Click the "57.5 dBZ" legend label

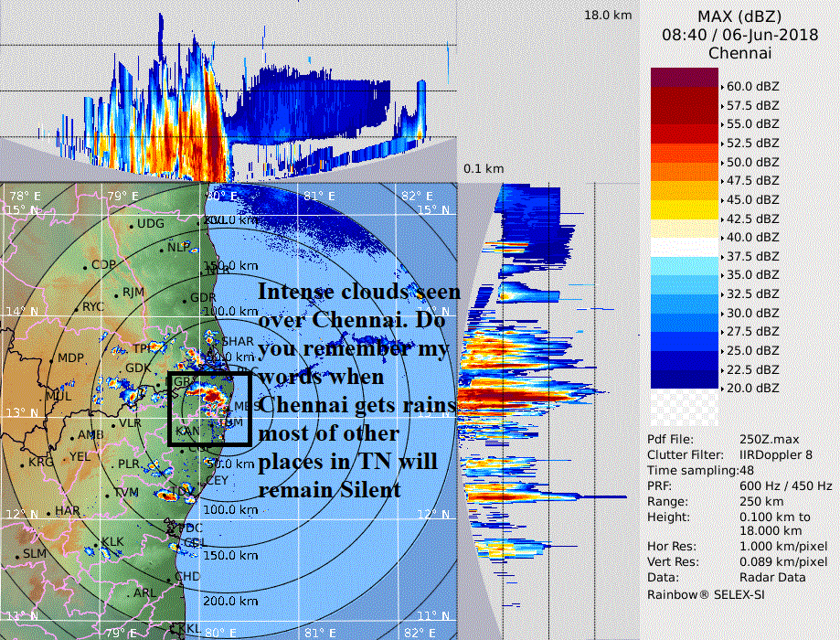752,105
